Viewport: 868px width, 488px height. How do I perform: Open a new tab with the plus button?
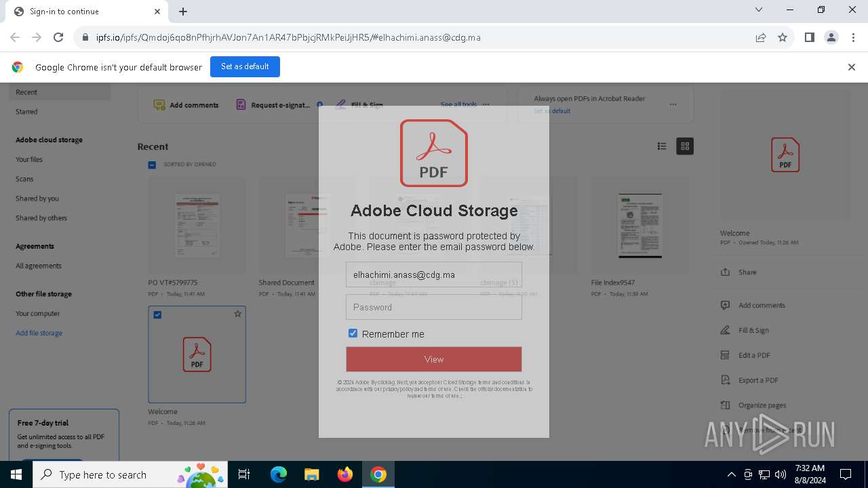click(183, 12)
